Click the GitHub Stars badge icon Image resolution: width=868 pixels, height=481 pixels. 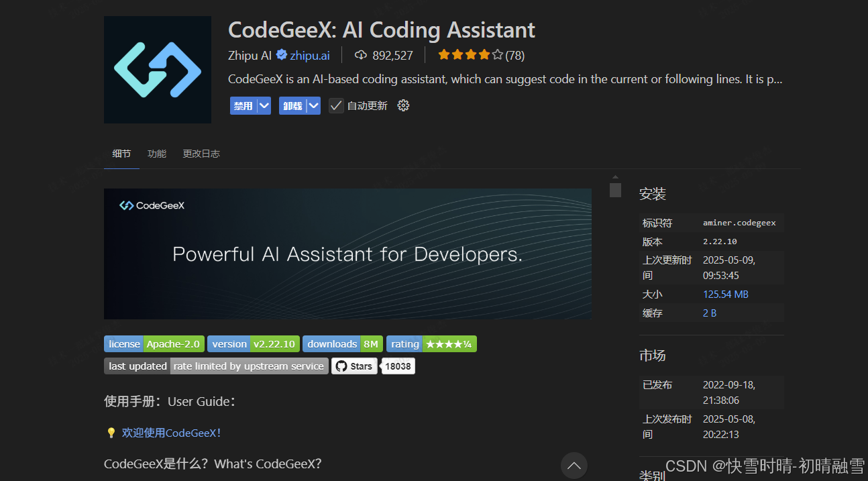[354, 366]
